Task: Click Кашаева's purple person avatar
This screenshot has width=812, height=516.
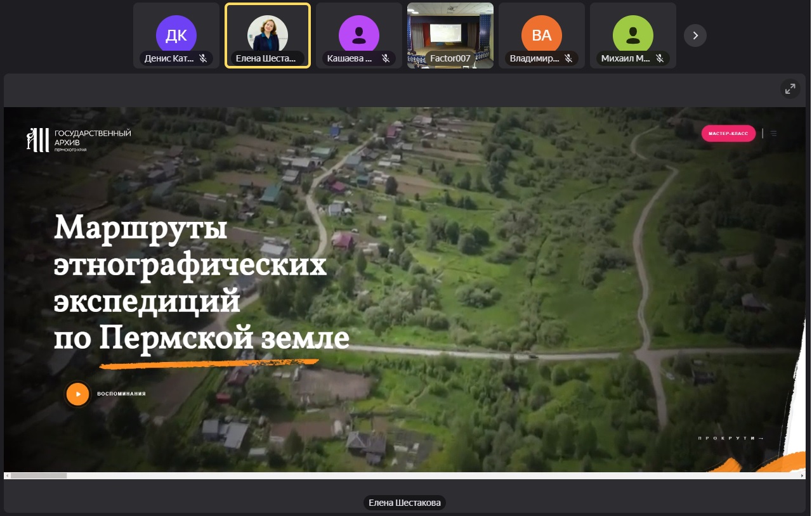Action: click(358, 35)
